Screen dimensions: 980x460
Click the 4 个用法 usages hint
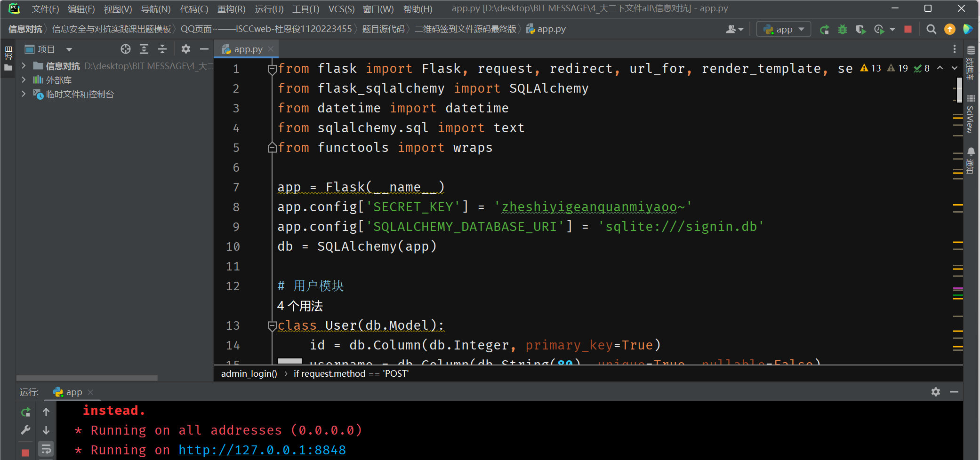pyautogui.click(x=300, y=306)
